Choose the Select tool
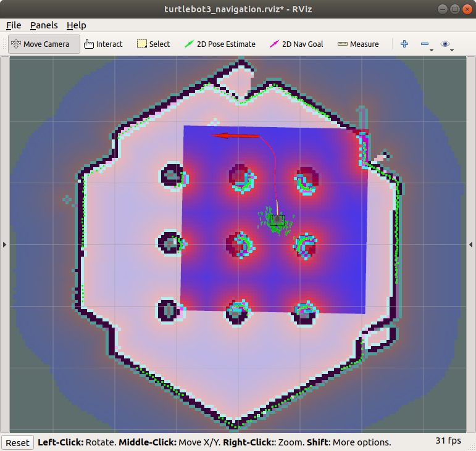This screenshot has height=451, width=476. coord(153,44)
